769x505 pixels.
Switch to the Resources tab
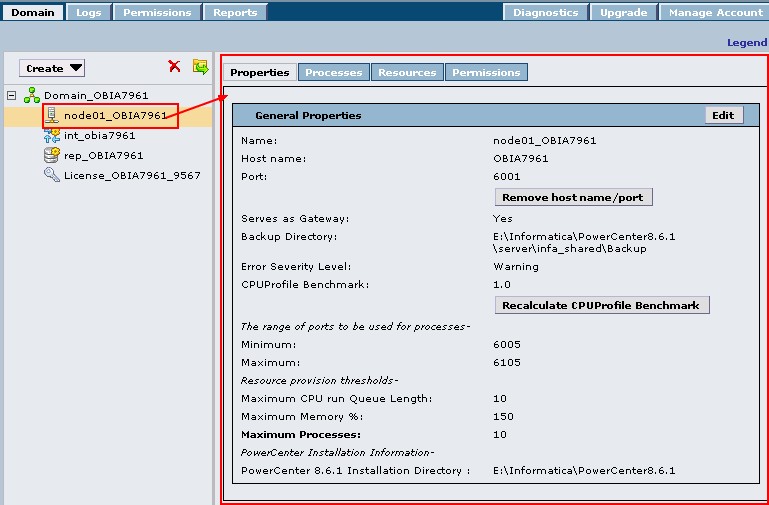pyautogui.click(x=408, y=72)
